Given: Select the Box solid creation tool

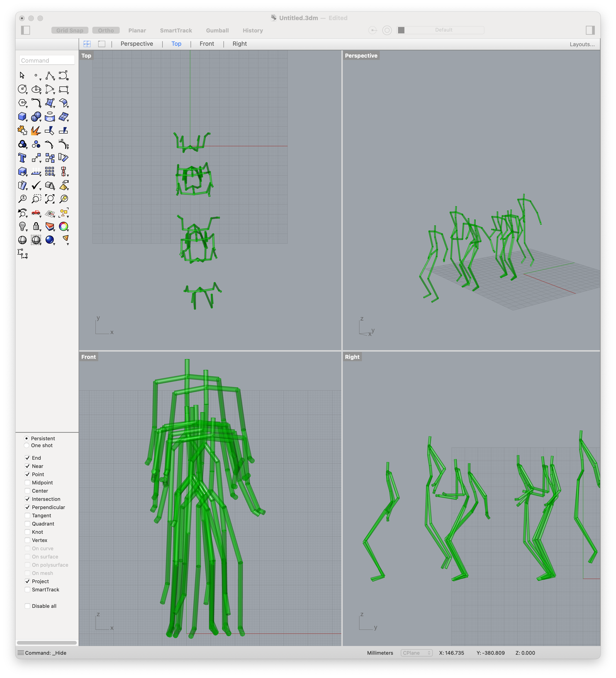Looking at the screenshot, I should 22,117.
